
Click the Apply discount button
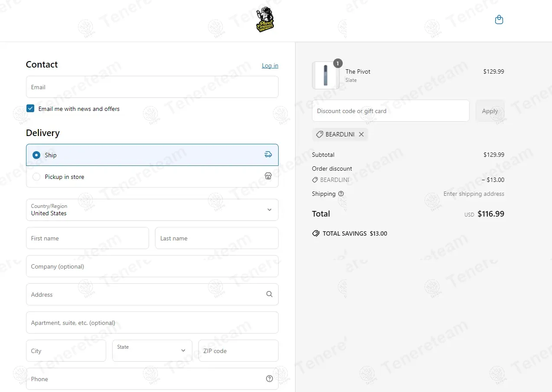point(490,111)
